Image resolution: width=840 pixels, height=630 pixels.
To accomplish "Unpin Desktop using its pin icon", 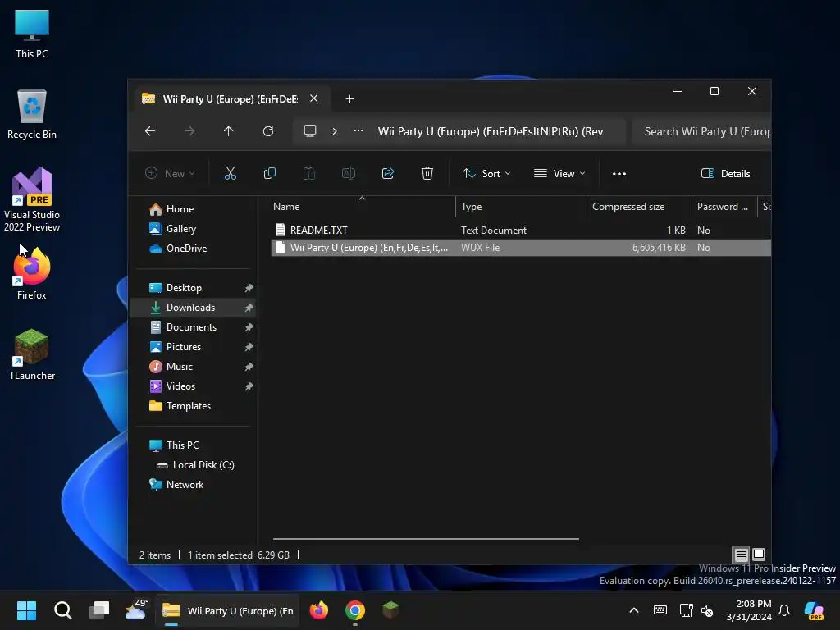I will (249, 288).
